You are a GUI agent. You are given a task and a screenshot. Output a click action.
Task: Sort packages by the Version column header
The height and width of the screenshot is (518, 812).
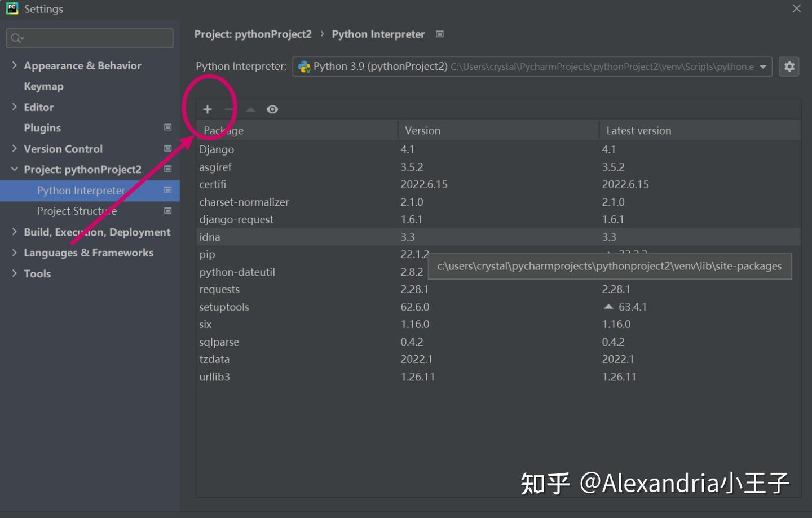click(422, 130)
